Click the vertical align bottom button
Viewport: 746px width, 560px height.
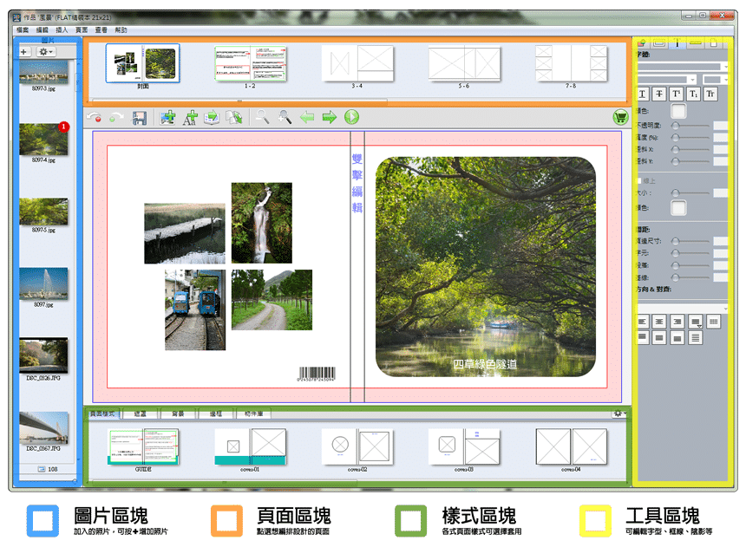coord(677,338)
